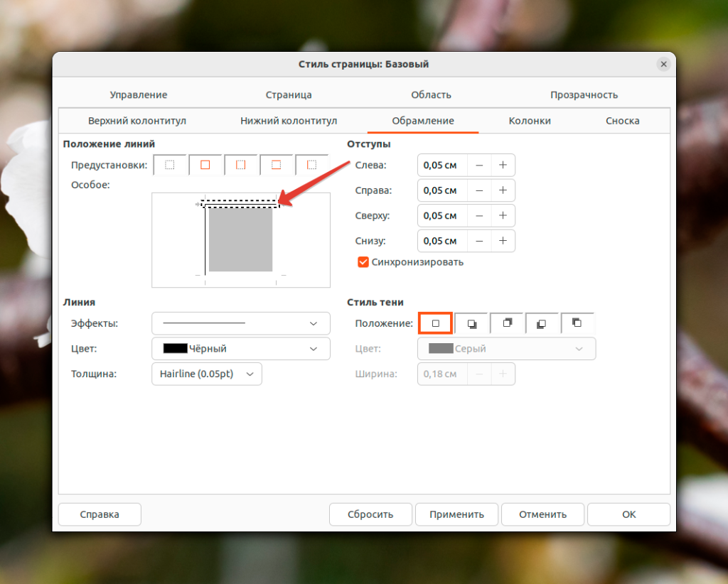
Task: Open the Цвет Чёрный color dropdown
Action: coord(241,349)
